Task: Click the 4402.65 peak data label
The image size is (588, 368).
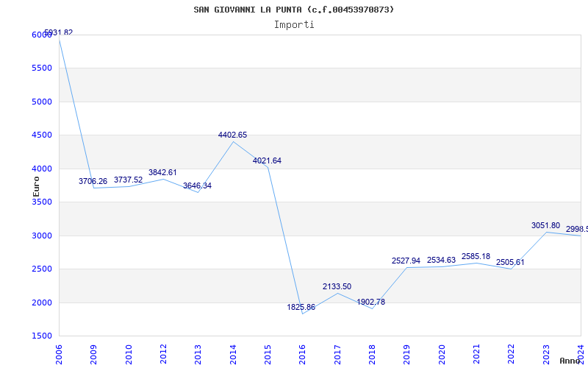Action: [232, 135]
